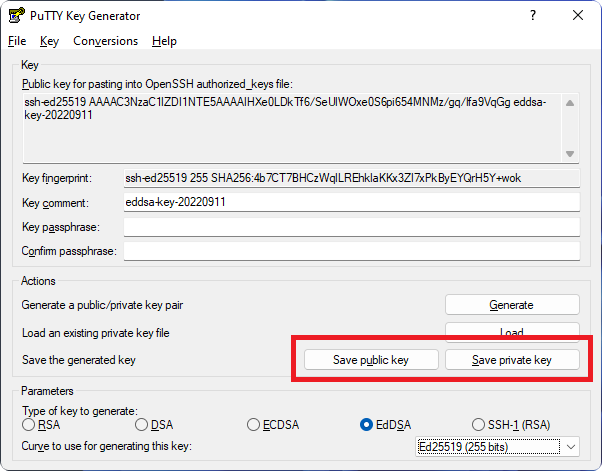The image size is (602, 471).
Task: Click inside the public key text box
Action: click(292, 128)
